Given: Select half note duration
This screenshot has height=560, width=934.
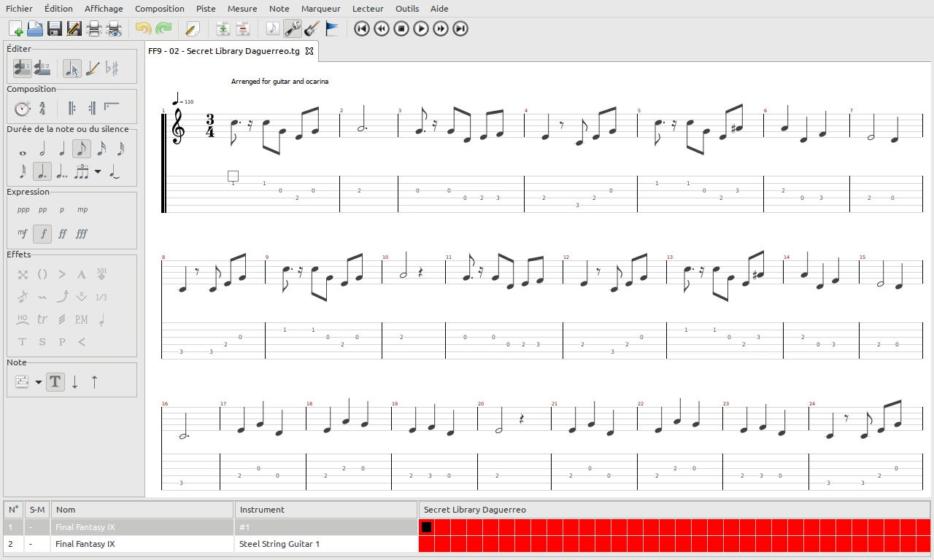Looking at the screenshot, I should coord(42,149).
